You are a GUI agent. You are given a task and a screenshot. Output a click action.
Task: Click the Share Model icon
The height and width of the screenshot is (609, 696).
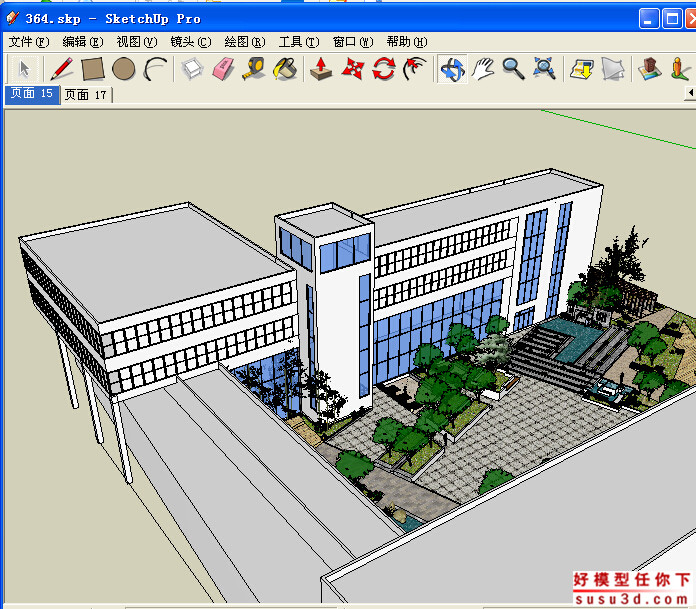pos(613,69)
